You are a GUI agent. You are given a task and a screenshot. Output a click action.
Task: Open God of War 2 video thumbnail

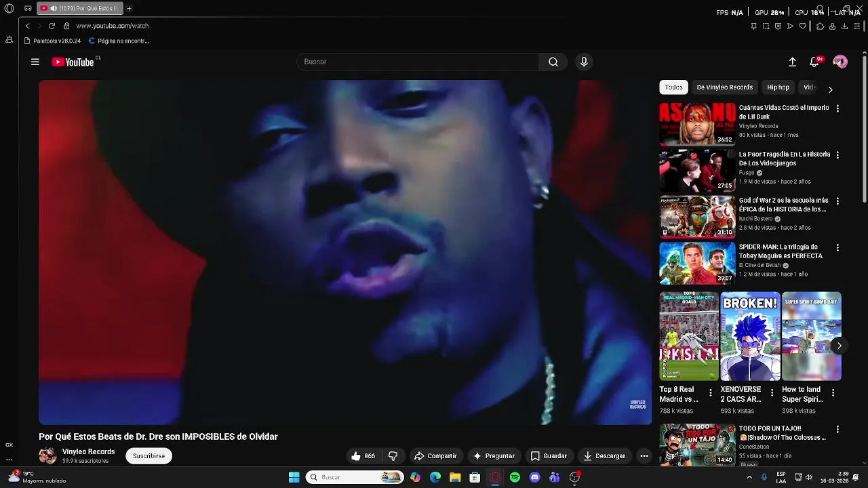pyautogui.click(x=697, y=217)
